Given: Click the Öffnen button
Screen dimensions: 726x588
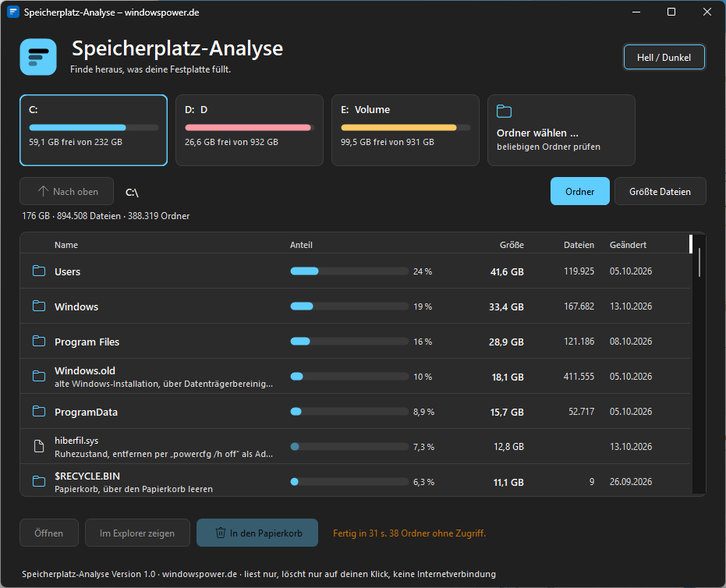Looking at the screenshot, I should (48, 533).
